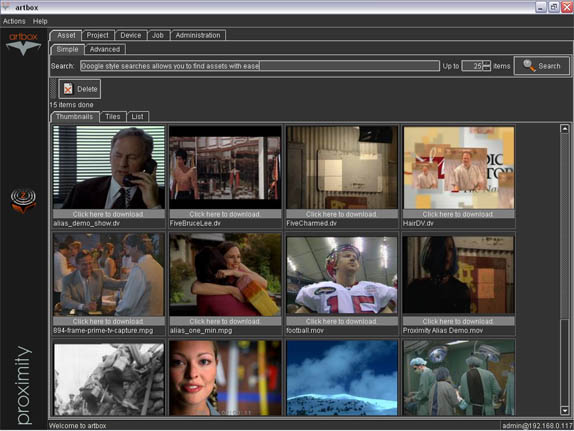The height and width of the screenshot is (431, 574).
Task: Click the alias_one_min.mpg file name
Action: (x=201, y=331)
